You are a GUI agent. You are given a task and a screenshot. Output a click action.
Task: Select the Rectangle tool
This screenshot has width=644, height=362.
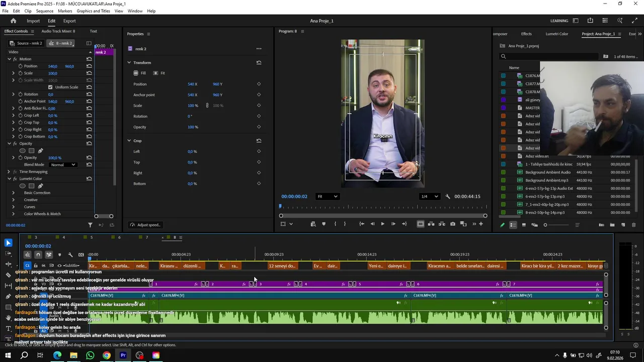8,307
